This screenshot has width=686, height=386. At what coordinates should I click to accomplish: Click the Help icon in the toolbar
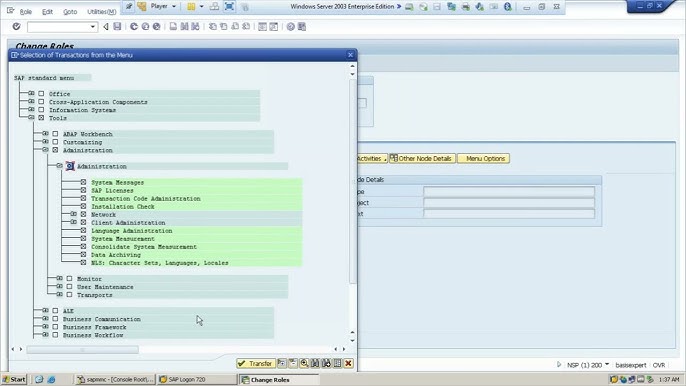coord(290,27)
